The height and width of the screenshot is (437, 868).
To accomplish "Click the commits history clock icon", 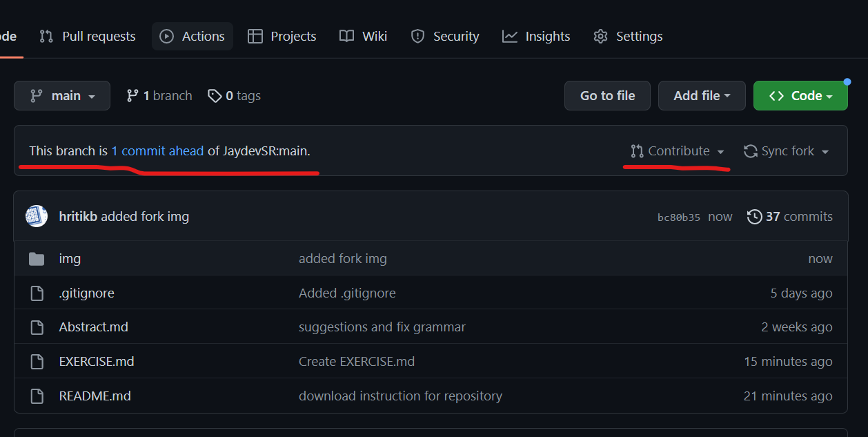I will [755, 216].
